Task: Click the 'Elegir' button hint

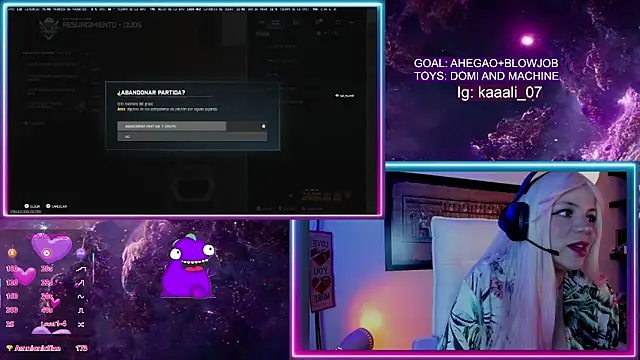Action: (32, 206)
